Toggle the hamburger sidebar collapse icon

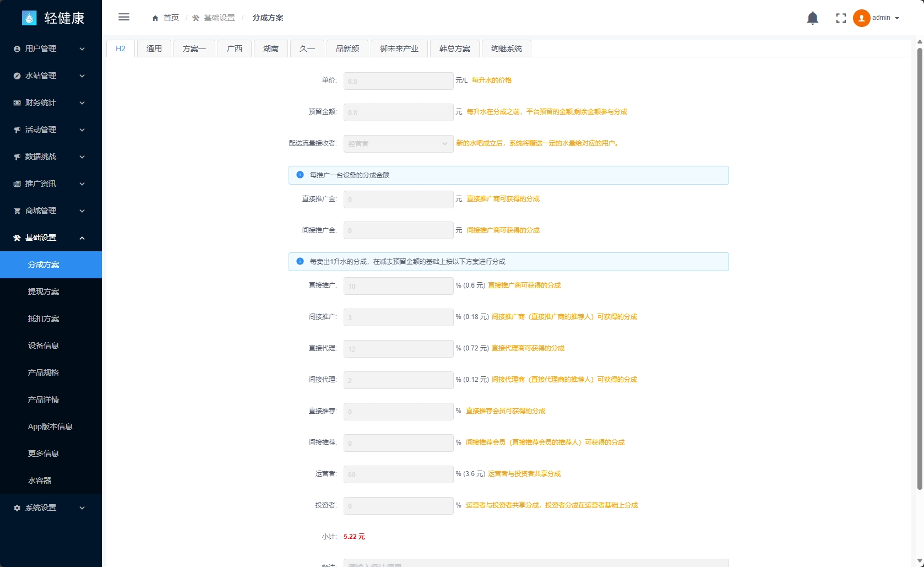click(124, 17)
